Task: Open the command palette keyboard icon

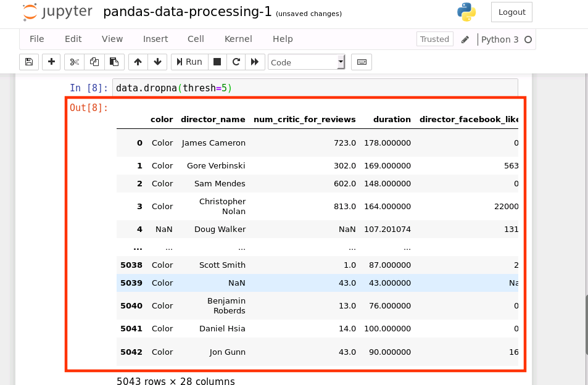Action: coord(361,62)
